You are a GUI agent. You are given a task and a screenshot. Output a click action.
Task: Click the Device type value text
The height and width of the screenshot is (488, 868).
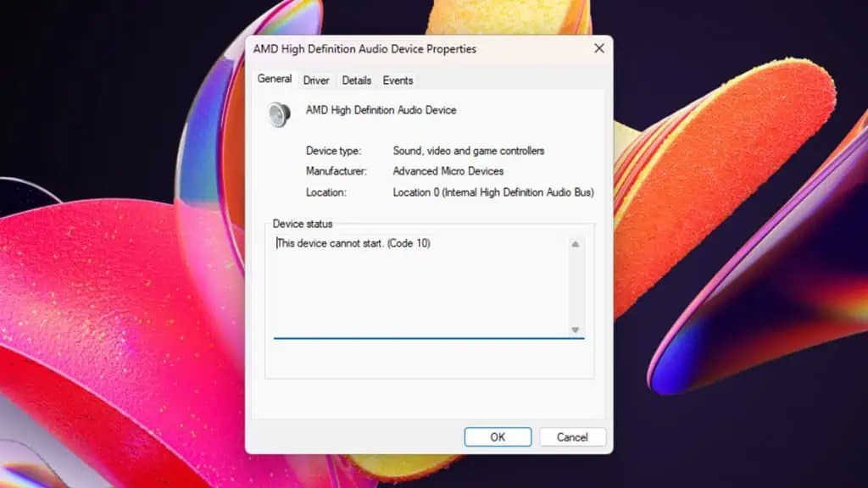pos(469,150)
